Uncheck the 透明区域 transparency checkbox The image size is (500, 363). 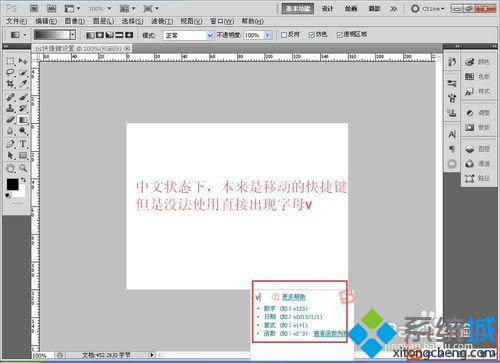339,35
